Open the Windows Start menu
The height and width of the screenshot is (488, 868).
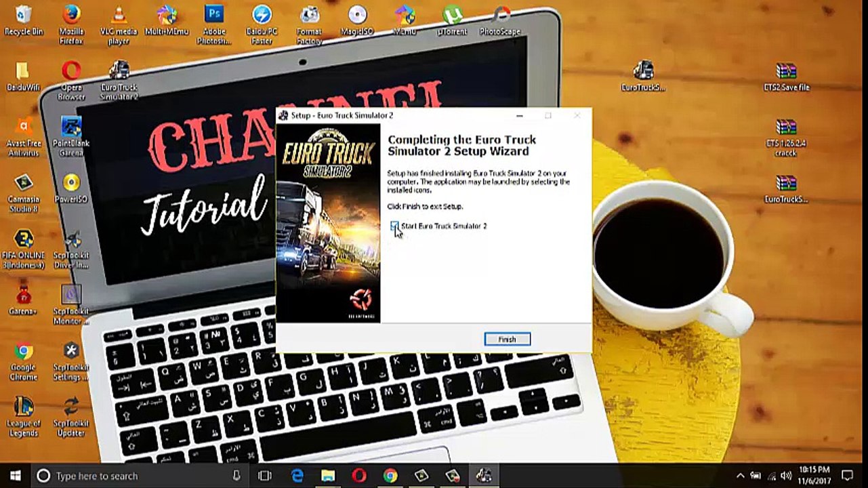pyautogui.click(x=15, y=476)
